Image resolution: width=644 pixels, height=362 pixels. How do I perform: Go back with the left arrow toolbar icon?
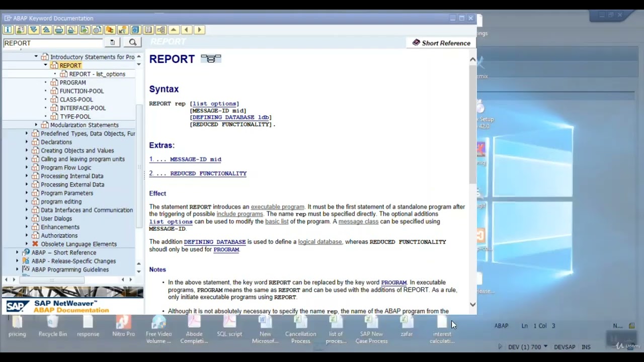coord(186,30)
